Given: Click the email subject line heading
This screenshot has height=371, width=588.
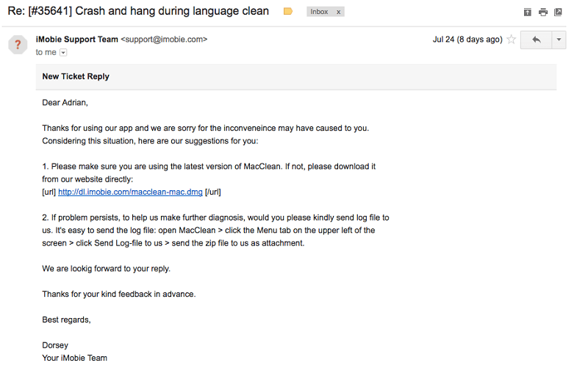Looking at the screenshot, I should click(138, 11).
